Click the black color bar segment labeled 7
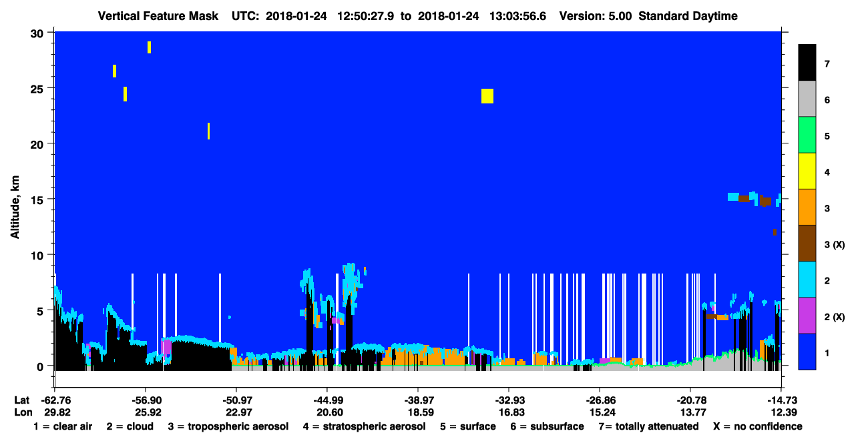 (807, 63)
